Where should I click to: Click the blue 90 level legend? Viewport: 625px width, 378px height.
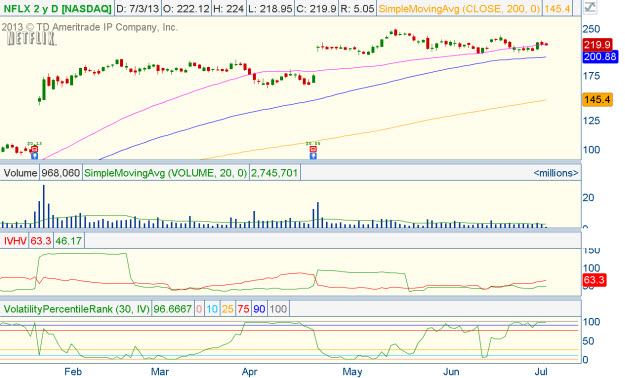coord(259,309)
